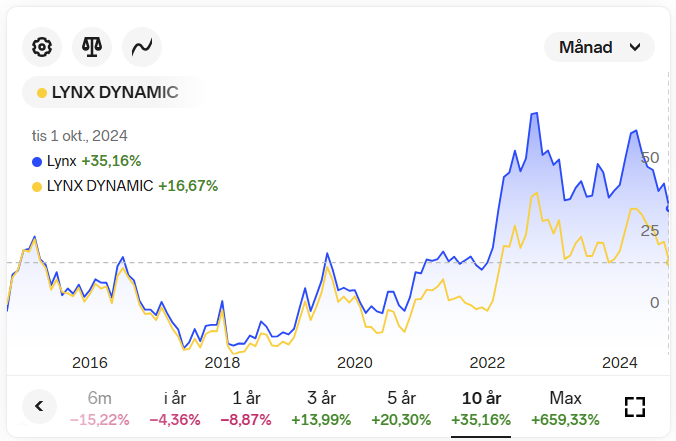
Task: Switch to the 1 år range
Action: (x=245, y=407)
